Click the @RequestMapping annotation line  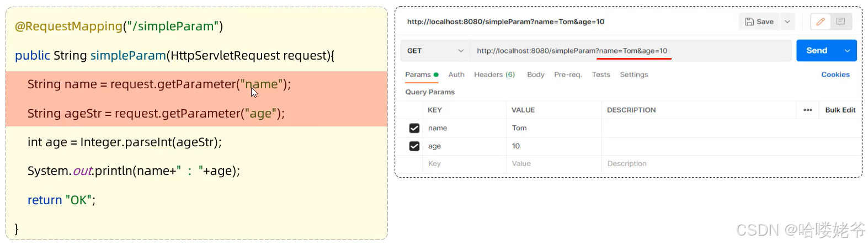point(119,26)
